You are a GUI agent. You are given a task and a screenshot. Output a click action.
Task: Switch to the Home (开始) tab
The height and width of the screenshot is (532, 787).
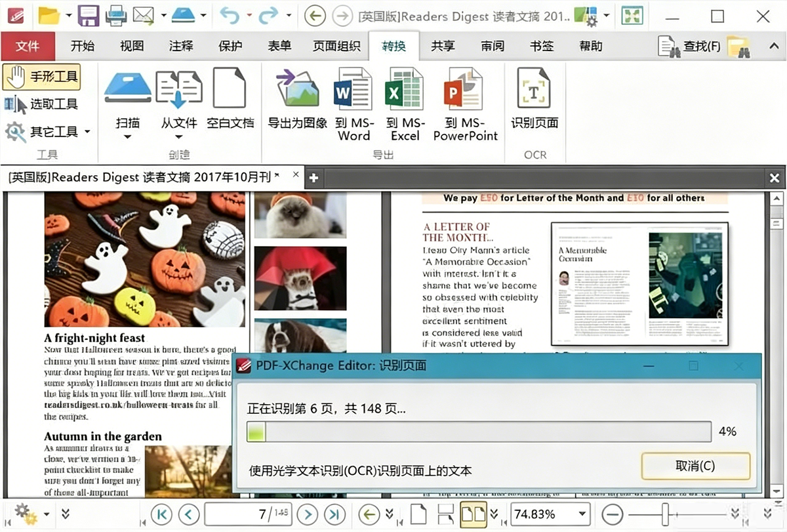point(83,46)
